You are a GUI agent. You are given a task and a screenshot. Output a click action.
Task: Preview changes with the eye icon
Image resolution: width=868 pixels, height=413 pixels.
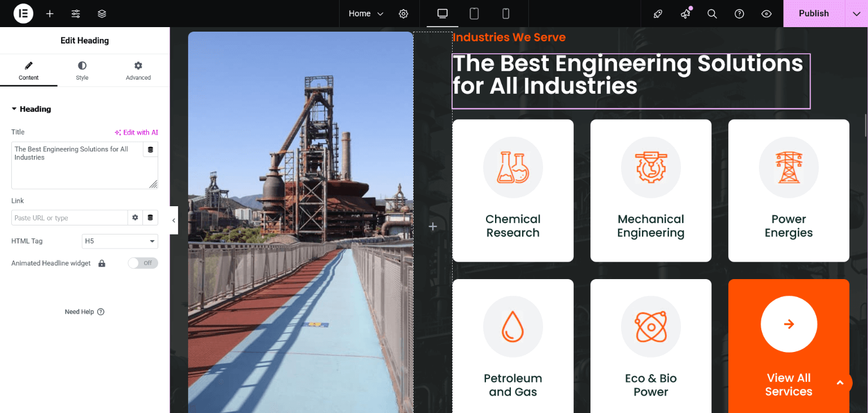766,14
